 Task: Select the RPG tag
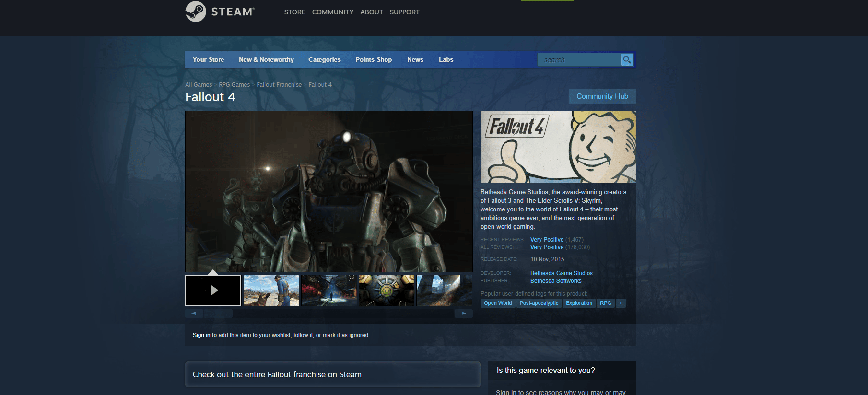[606, 303]
